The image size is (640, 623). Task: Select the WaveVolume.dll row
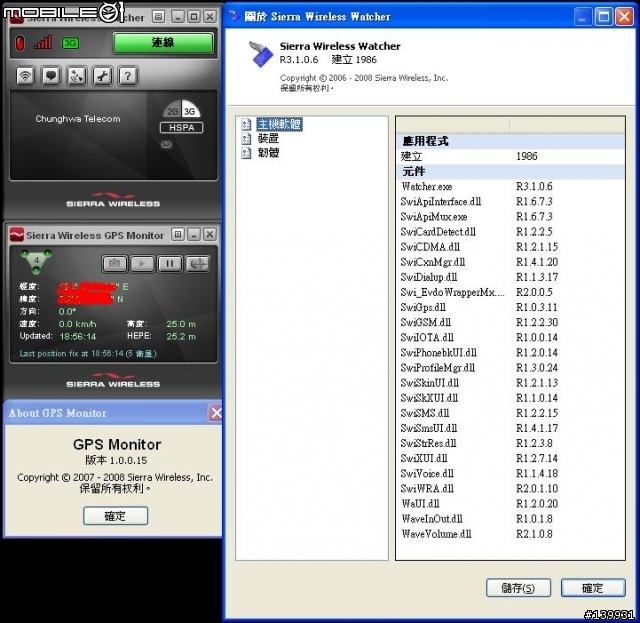pos(510,534)
